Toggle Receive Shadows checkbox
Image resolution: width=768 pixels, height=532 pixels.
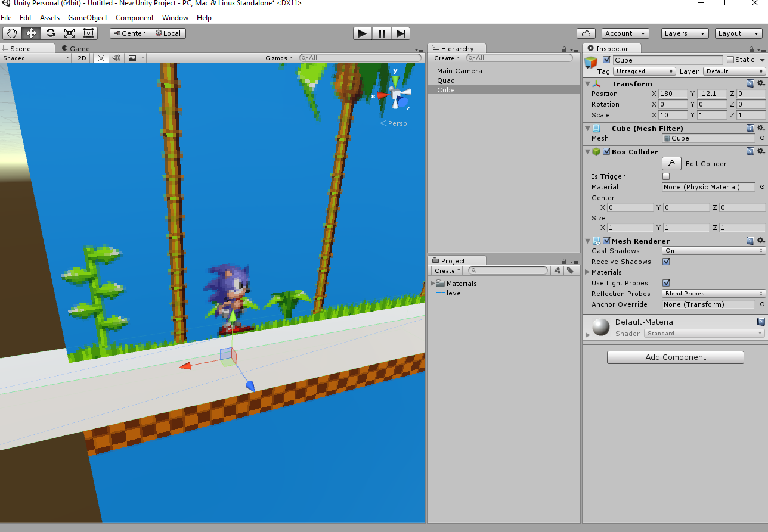[x=666, y=262]
